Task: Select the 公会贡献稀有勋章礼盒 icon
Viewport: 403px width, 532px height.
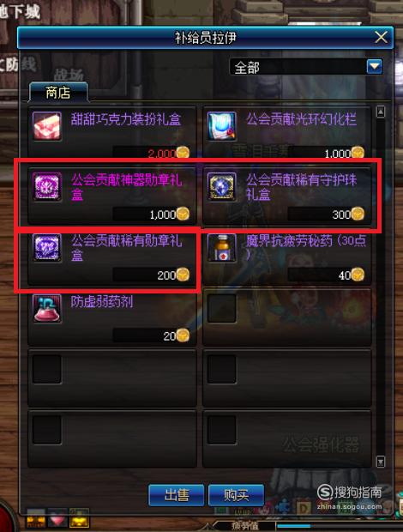Action: click(47, 247)
